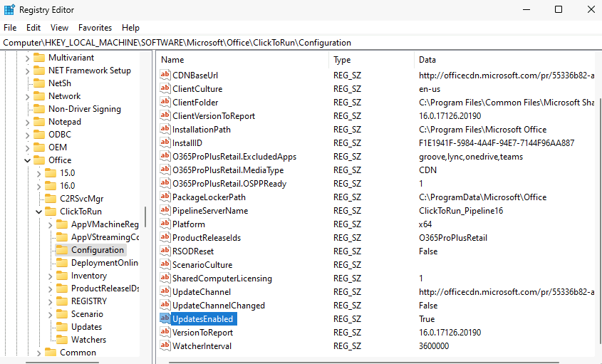This screenshot has height=364, width=602.
Task: Expand the 15.0 key under Office
Action: 38,173
